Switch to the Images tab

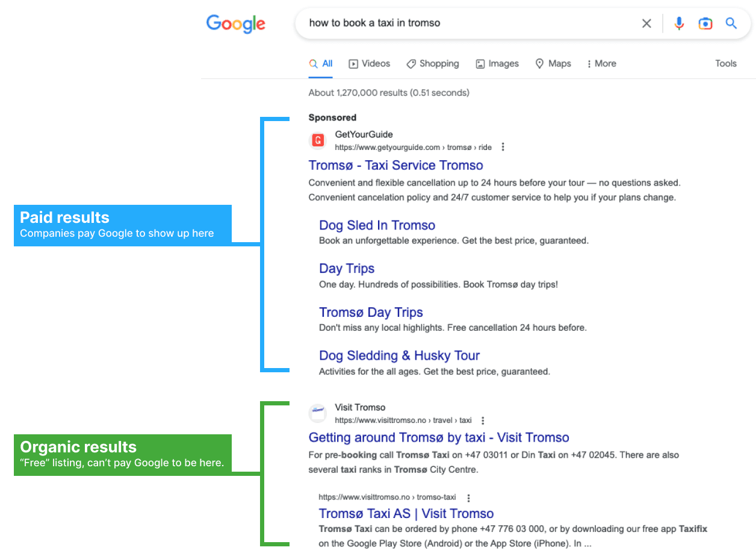(497, 64)
